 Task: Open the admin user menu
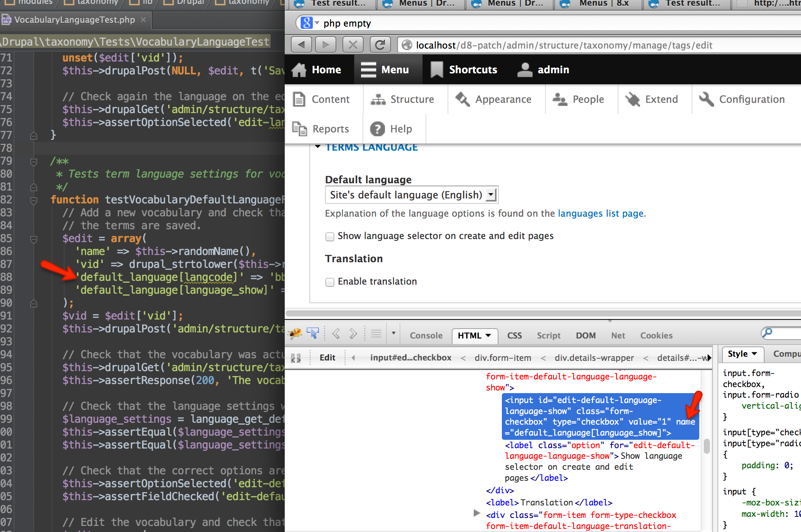pos(543,70)
